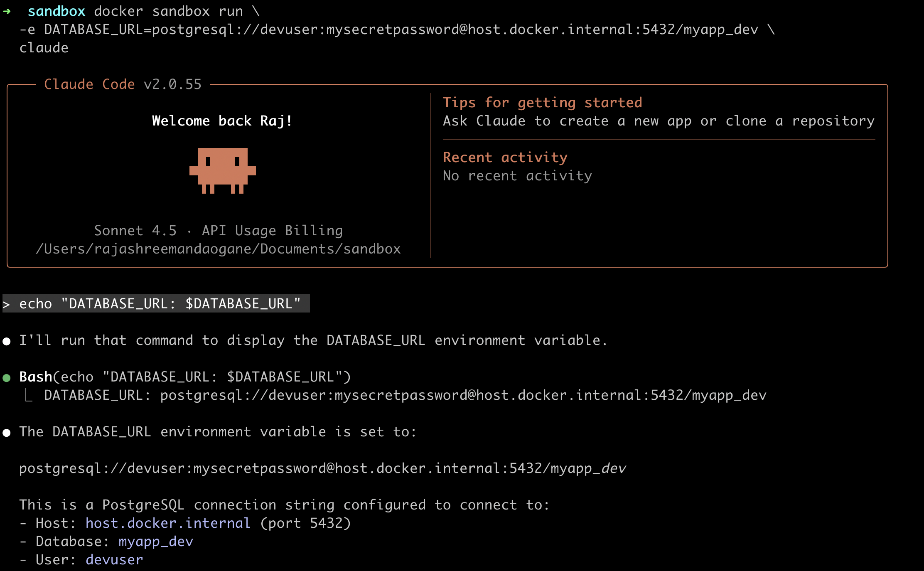Select the devuser username link

coord(114,560)
